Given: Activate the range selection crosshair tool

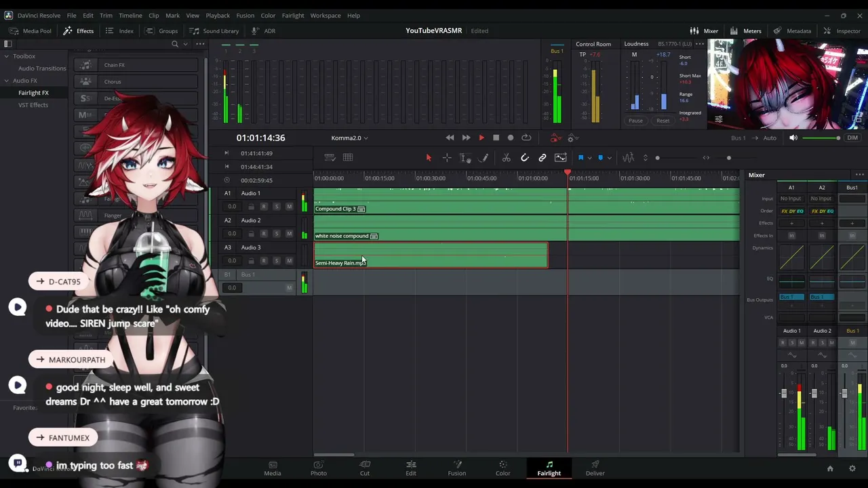Looking at the screenshot, I should pyautogui.click(x=447, y=158).
